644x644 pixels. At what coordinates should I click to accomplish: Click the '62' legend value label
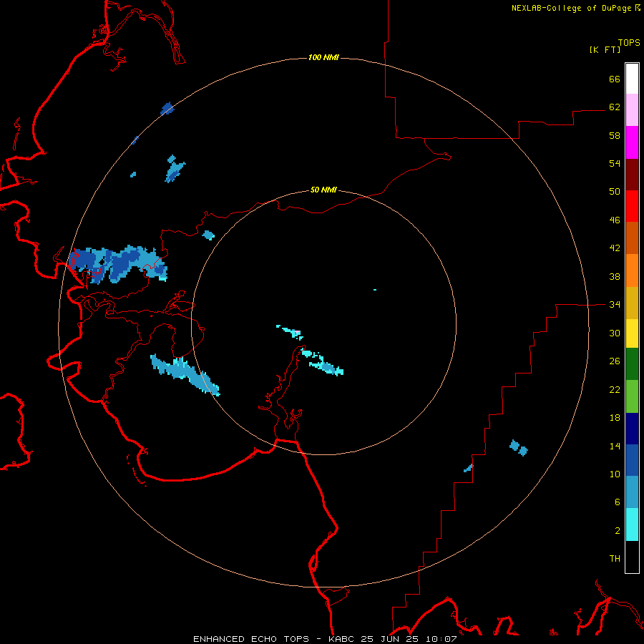point(615,107)
